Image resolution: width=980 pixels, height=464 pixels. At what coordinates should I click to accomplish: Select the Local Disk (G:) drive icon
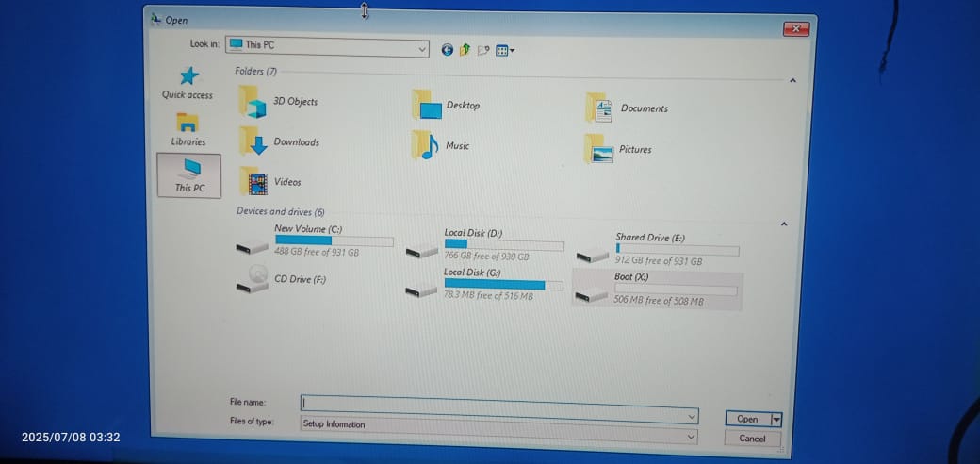421,290
